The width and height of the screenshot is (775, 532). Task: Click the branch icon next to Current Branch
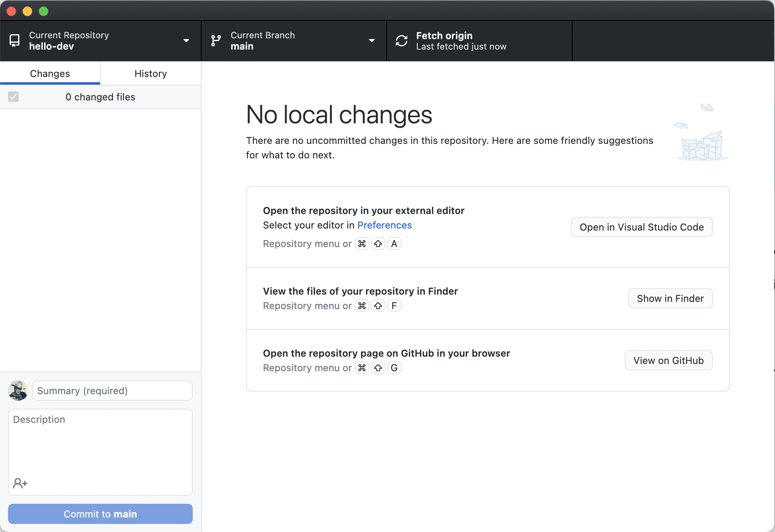(x=216, y=41)
